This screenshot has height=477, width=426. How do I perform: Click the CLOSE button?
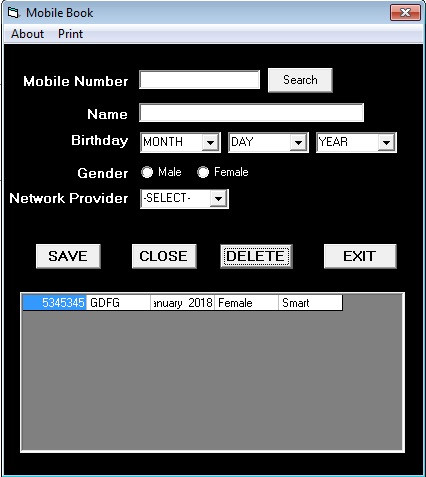pos(164,256)
